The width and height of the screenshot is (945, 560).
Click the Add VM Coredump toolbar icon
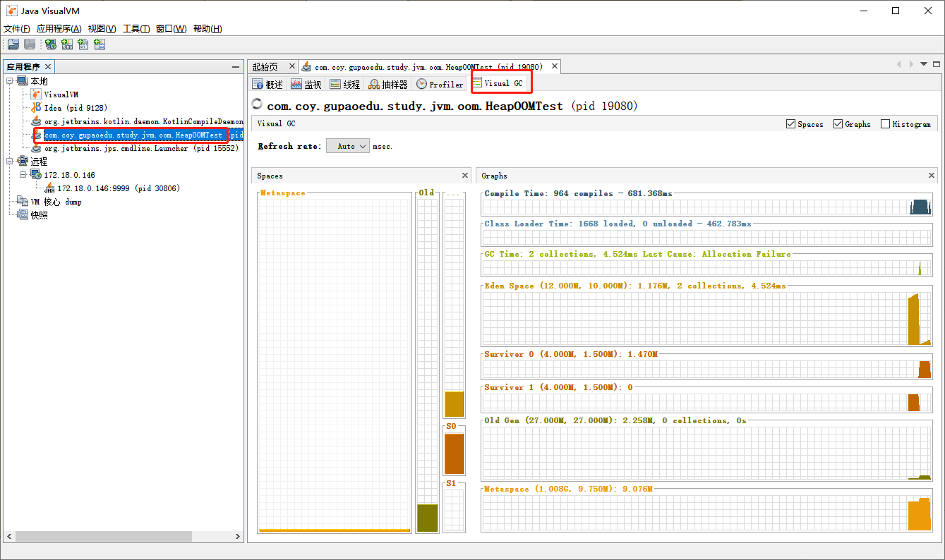point(83,44)
